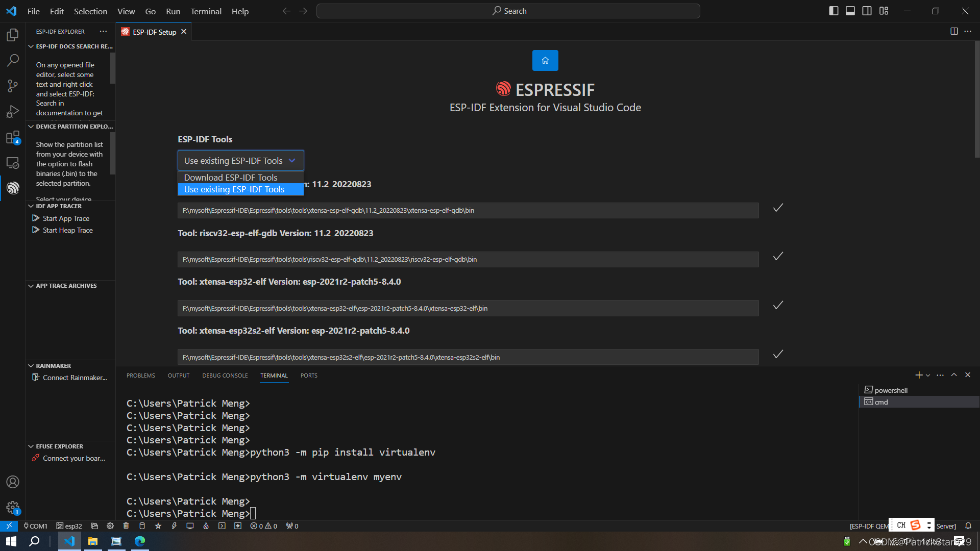
Task: Click the forwarded ports status item
Action: [x=292, y=526]
